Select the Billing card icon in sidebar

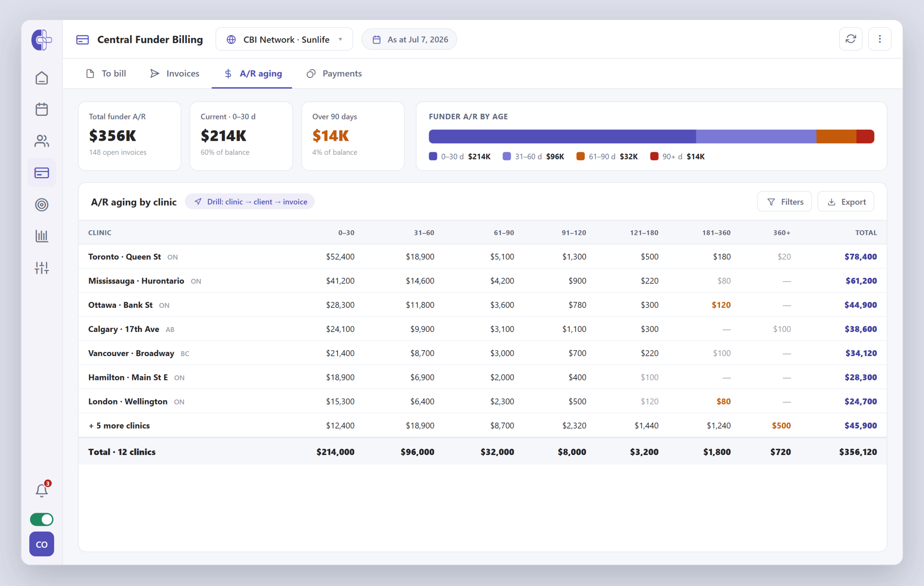click(x=42, y=172)
